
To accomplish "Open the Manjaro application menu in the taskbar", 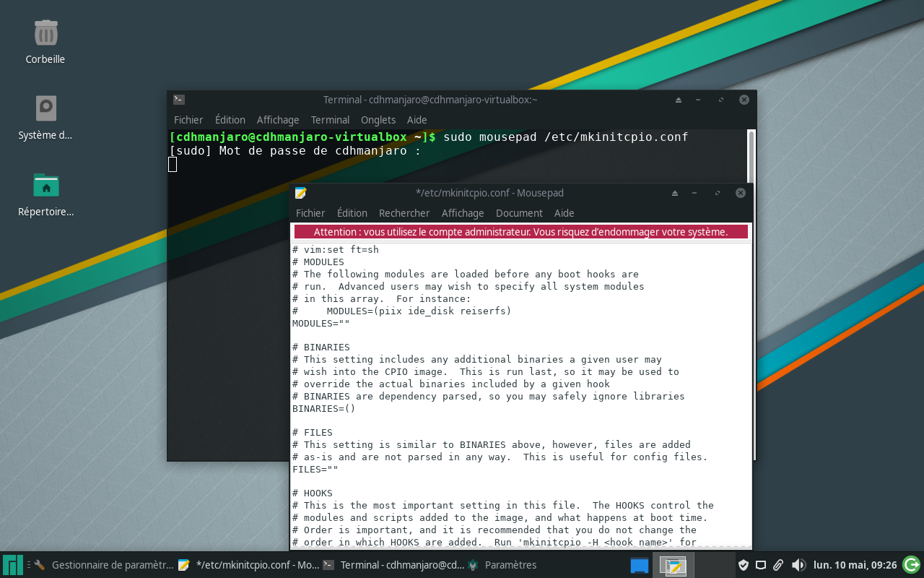I will pyautogui.click(x=12, y=565).
